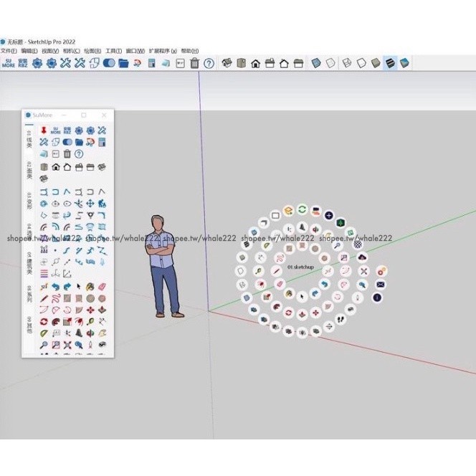
Task: Open the 工具(T) menu
Action: click(x=113, y=51)
